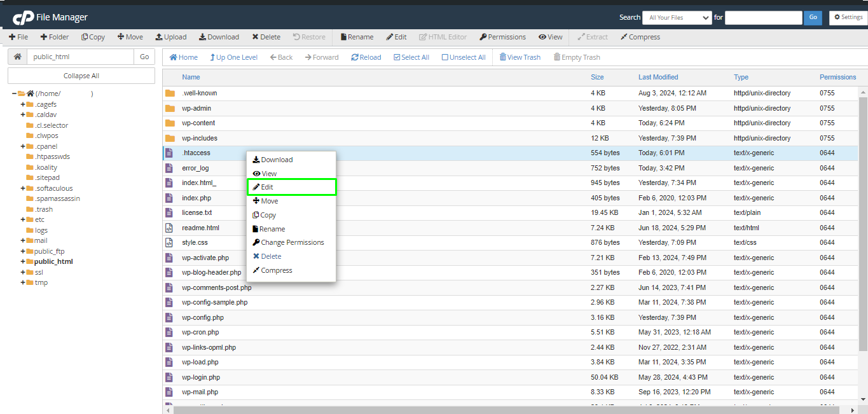Click the View Trash icon
This screenshot has width=868, height=414.
[x=520, y=57]
